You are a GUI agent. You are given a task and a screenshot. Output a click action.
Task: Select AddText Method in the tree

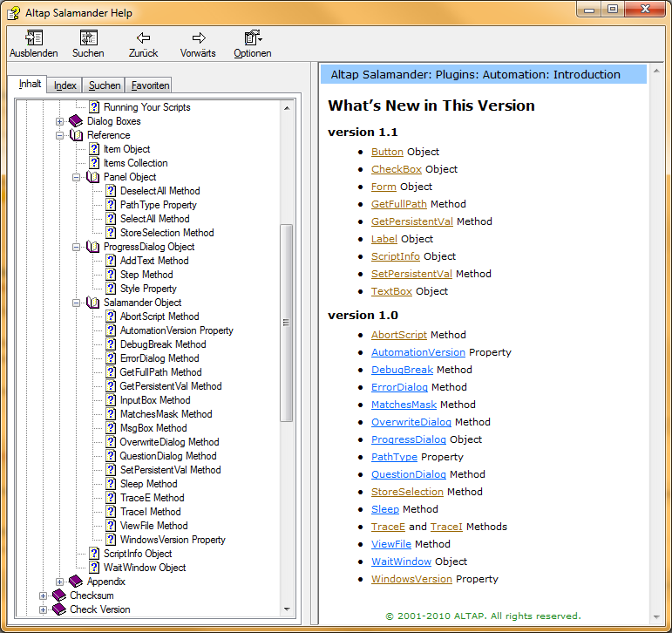[154, 261]
